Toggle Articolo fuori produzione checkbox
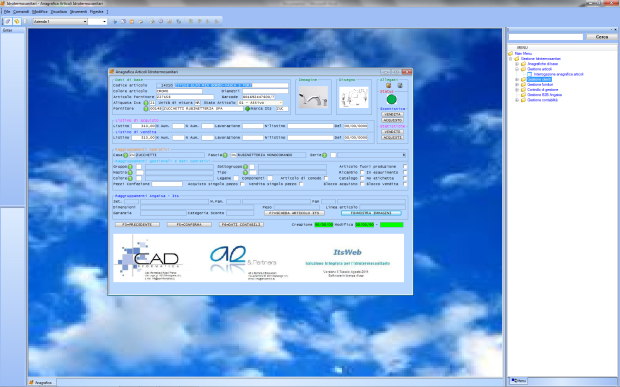The width and height of the screenshot is (620, 387). (405, 167)
